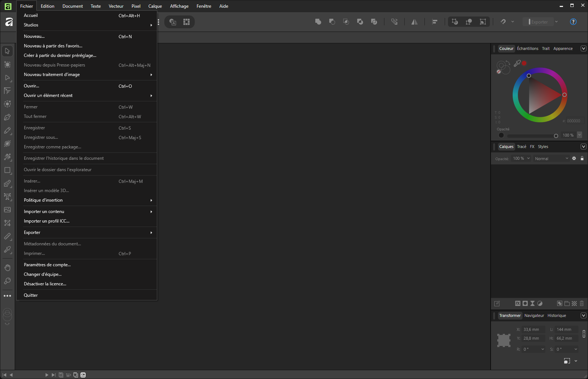Open the Normal blend mode dropdown

(551, 159)
